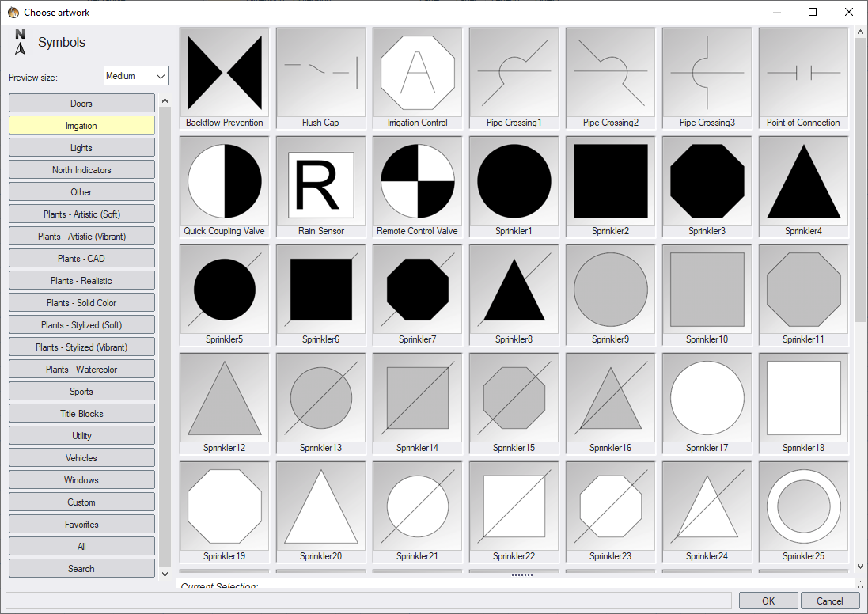
Task: Select the Pipe Crossing2 symbol
Action: click(x=610, y=78)
